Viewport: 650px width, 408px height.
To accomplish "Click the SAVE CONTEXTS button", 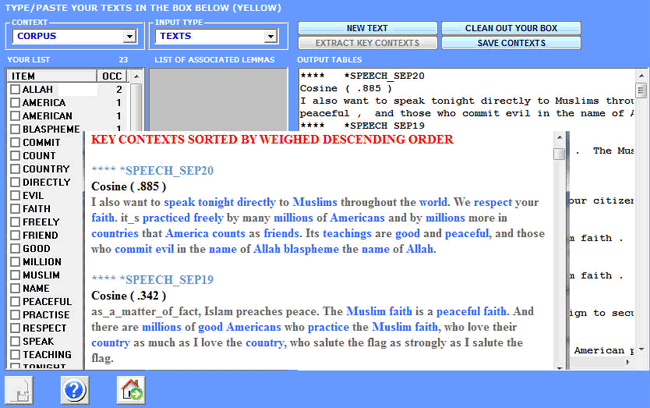I will coord(511,43).
